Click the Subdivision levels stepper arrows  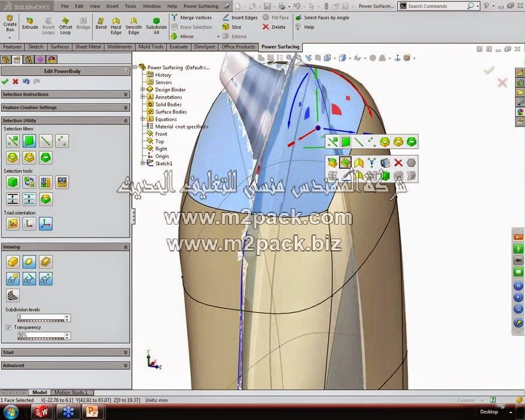tap(67, 318)
